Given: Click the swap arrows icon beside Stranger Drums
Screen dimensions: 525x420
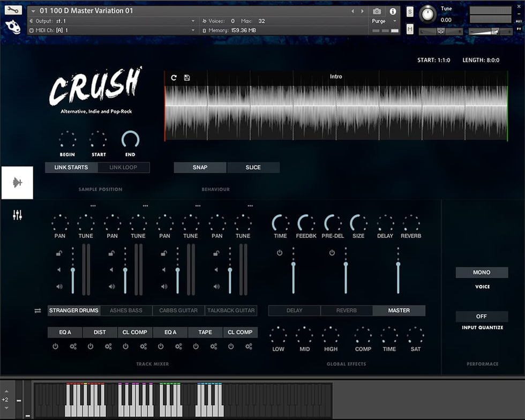Looking at the screenshot, I should click(x=37, y=311).
